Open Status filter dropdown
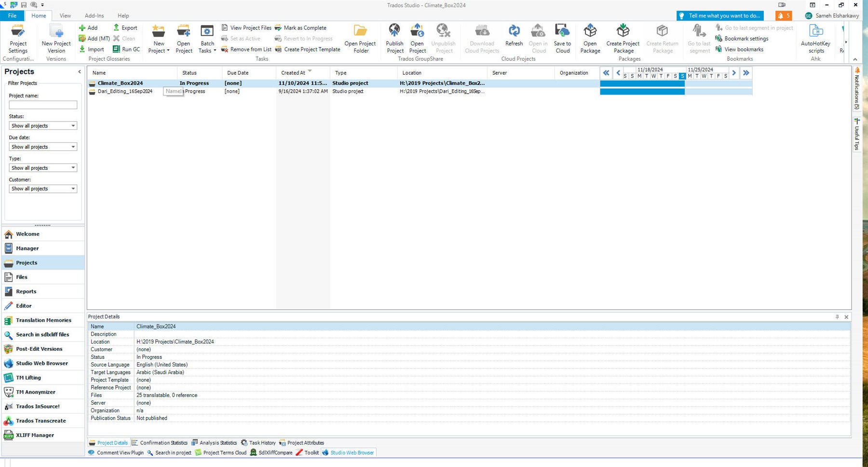This screenshot has width=868, height=467. click(43, 126)
